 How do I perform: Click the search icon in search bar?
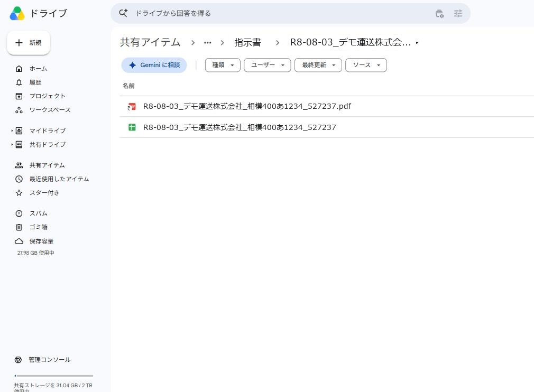coord(123,13)
